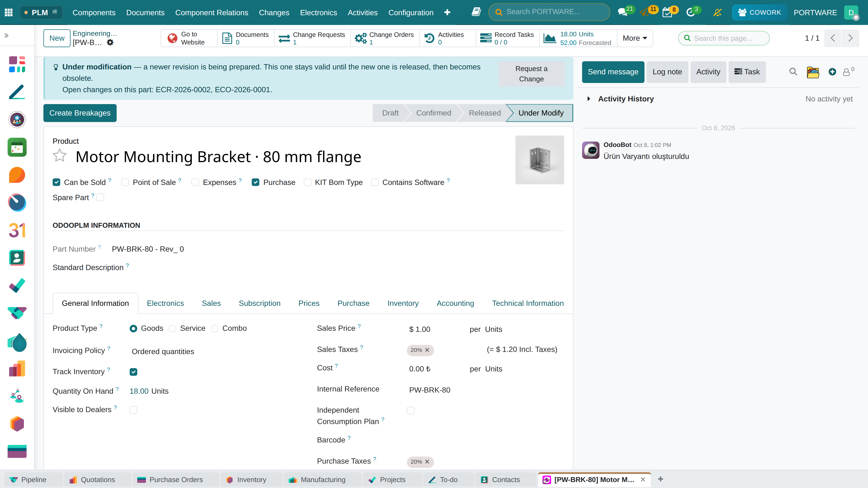The height and width of the screenshot is (488, 868).
Task: Open conversations icon with 21 badge
Action: (x=623, y=12)
